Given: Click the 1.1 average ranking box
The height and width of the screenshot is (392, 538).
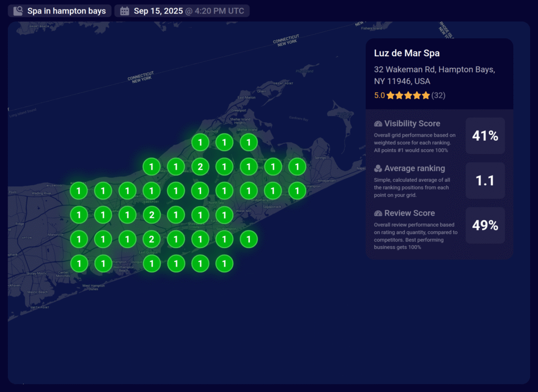Looking at the screenshot, I should [x=485, y=181].
